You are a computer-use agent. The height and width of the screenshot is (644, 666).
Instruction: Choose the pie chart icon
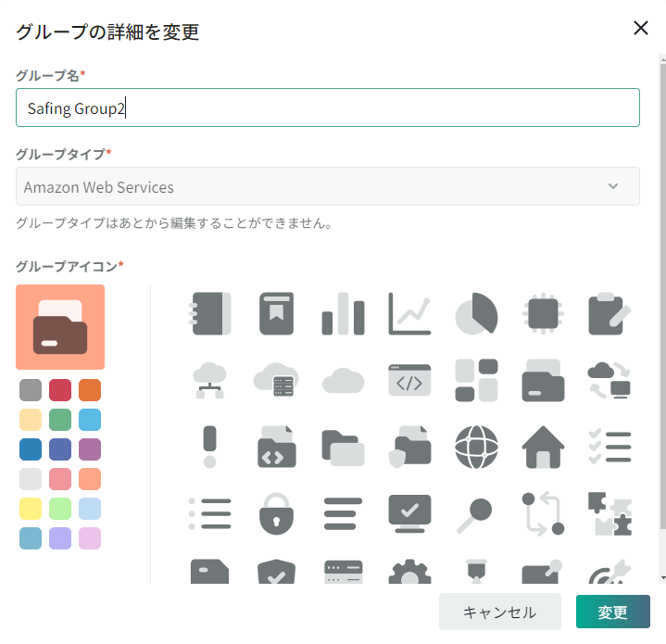pos(476,313)
